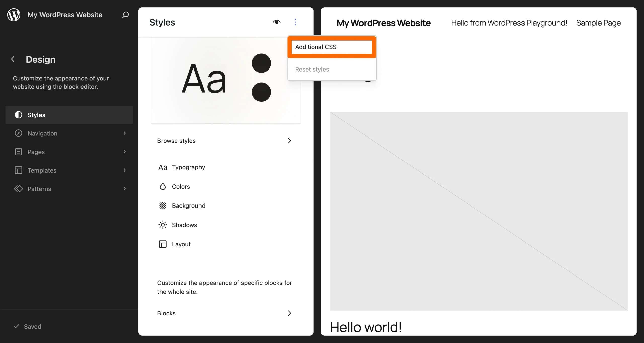
Task: Open the Styles three-dot options menu
Action: pos(295,22)
